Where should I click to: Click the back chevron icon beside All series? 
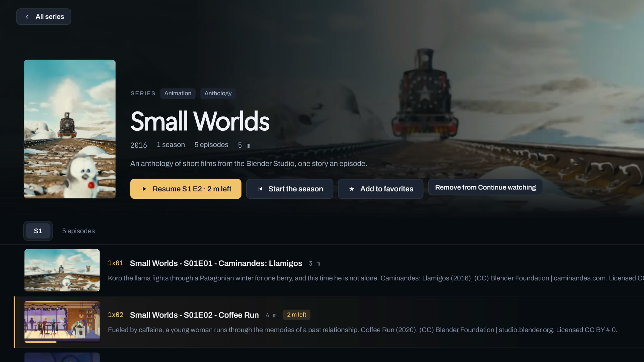pyautogui.click(x=27, y=17)
